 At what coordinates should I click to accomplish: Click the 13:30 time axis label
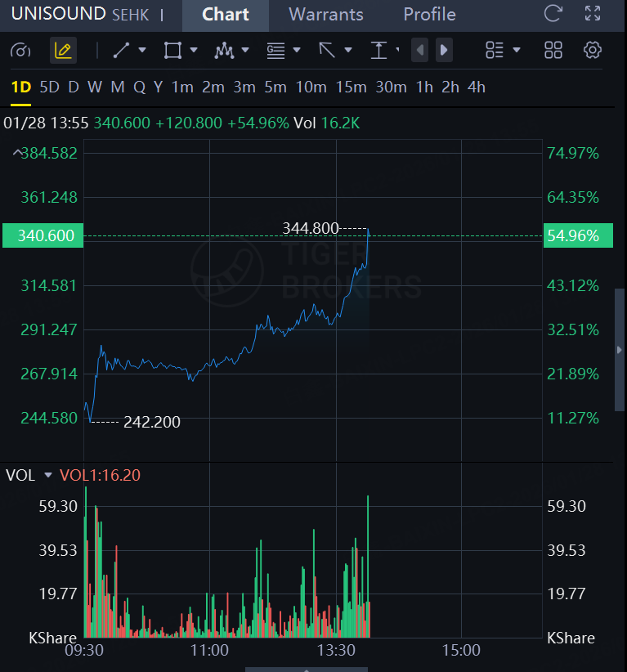336,650
